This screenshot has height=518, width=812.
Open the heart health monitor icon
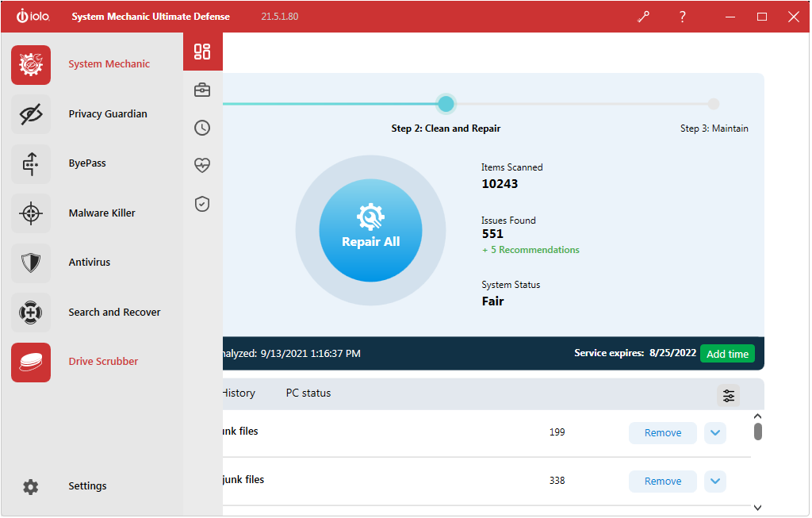(202, 165)
